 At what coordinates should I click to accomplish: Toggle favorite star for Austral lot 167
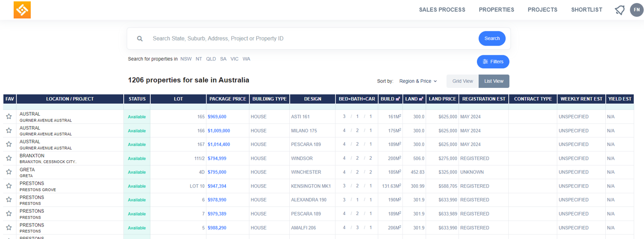9,144
